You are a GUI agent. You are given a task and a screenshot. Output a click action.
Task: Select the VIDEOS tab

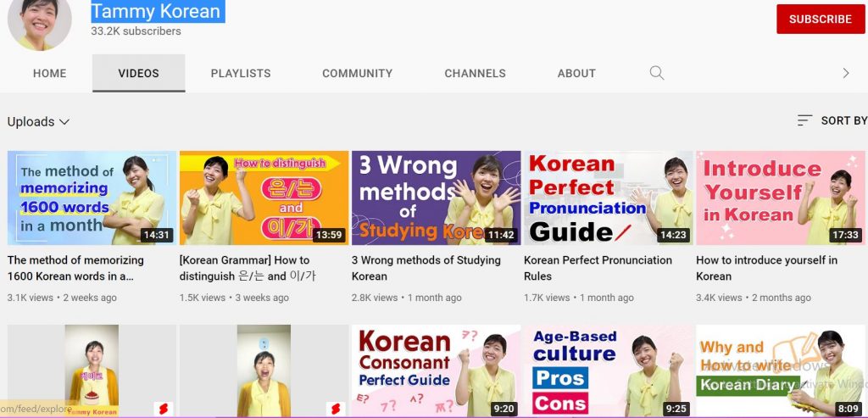tap(138, 73)
